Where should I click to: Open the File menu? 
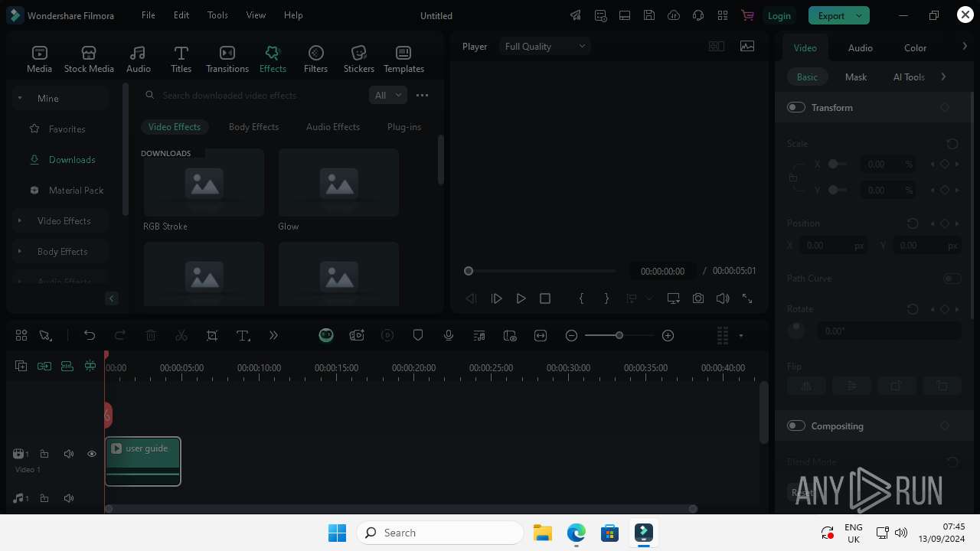pyautogui.click(x=149, y=15)
